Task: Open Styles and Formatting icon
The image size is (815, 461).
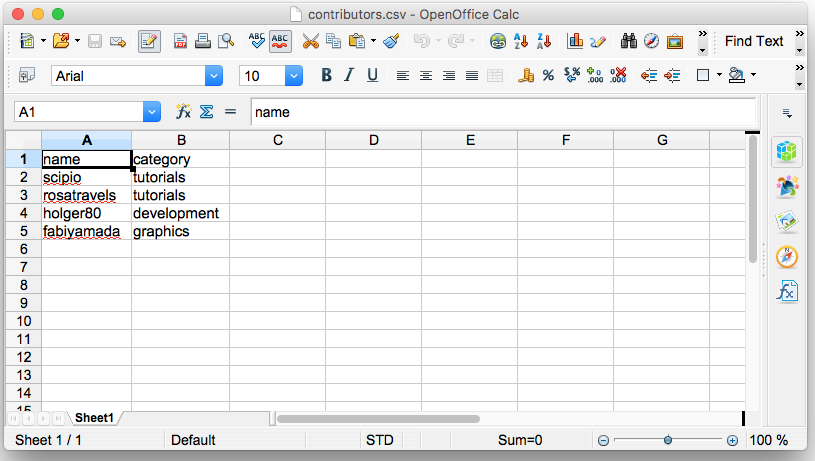Action: 27,75
